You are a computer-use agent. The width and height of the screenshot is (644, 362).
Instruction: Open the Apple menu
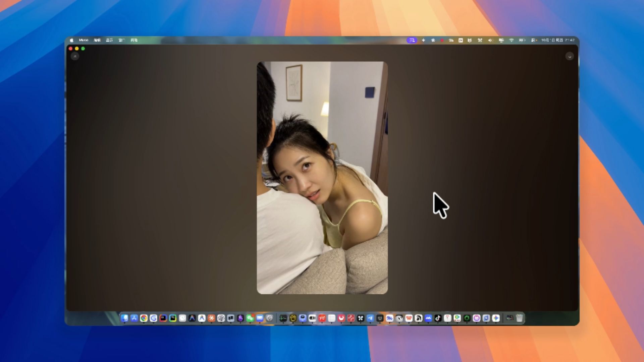tap(71, 40)
